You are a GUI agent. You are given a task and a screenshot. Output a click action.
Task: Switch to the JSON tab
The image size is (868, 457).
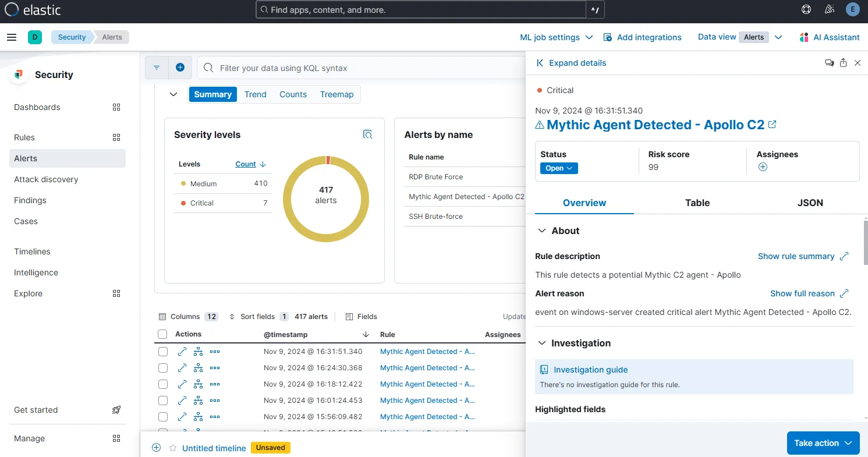coord(810,203)
